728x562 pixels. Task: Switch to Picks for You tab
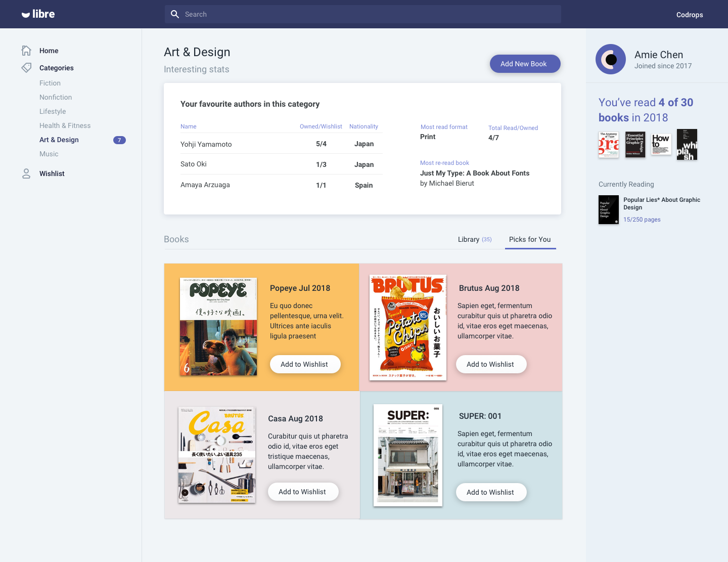(530, 239)
